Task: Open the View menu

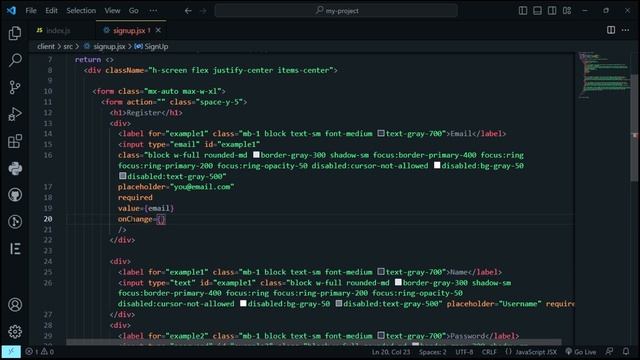Action: 112,11
